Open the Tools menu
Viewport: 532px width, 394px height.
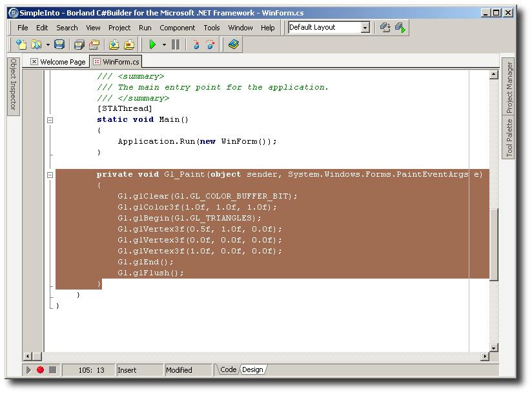(x=212, y=28)
